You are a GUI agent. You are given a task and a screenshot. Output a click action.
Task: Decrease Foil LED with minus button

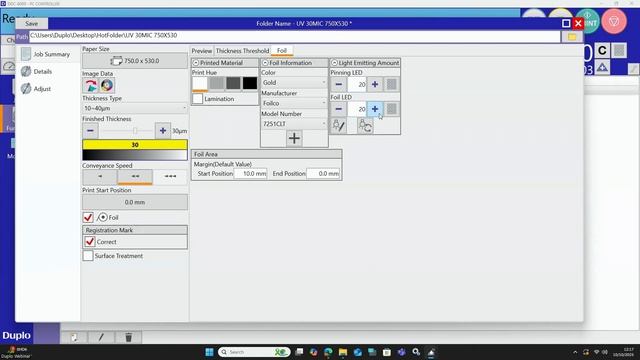click(338, 109)
